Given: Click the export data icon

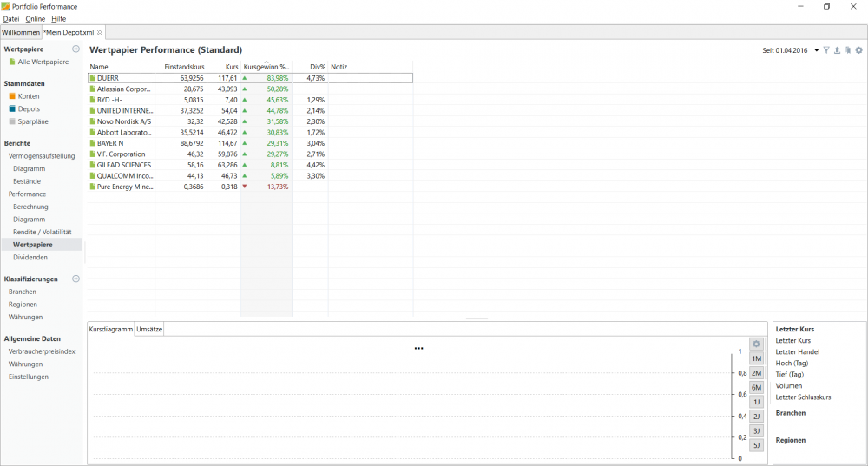Looking at the screenshot, I should (837, 50).
